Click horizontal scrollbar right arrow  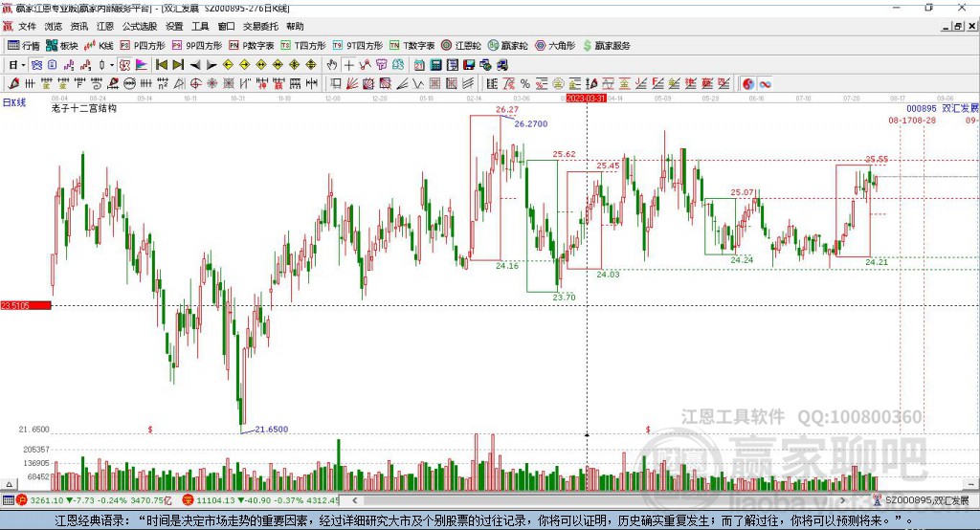click(x=842, y=500)
